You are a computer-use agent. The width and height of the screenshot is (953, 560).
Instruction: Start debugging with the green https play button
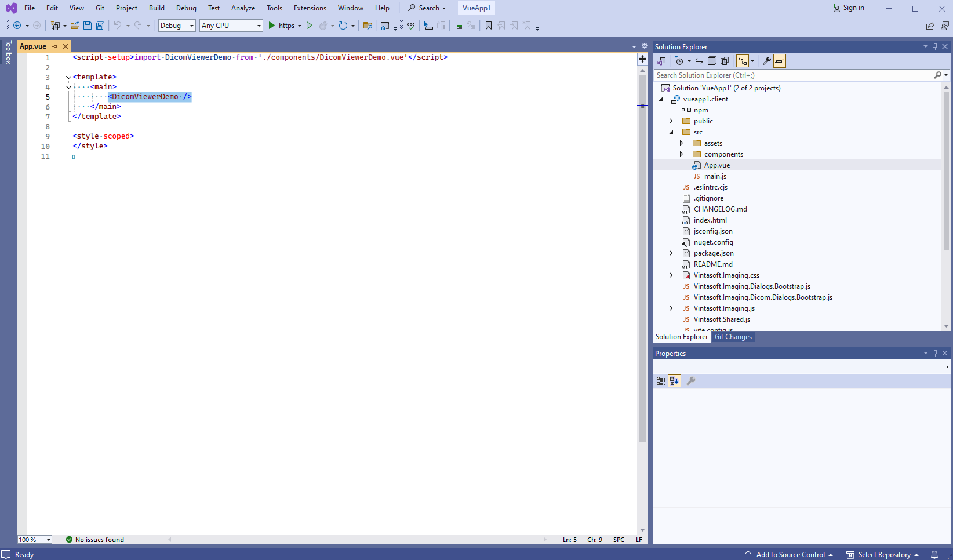click(x=272, y=26)
